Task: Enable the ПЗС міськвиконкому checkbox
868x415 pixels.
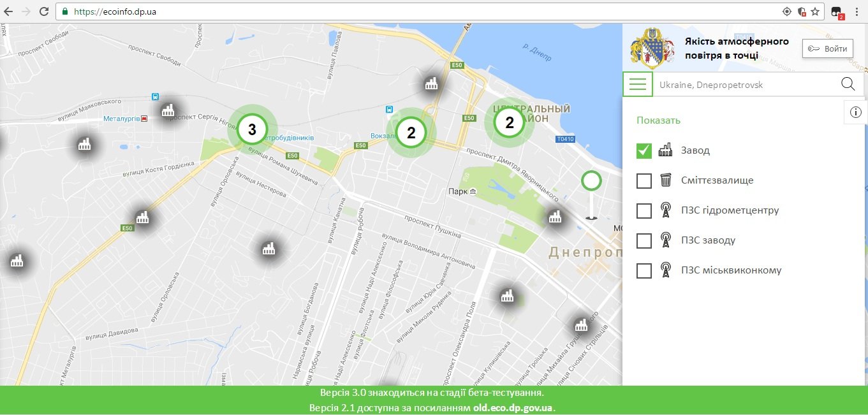Action: click(x=644, y=270)
